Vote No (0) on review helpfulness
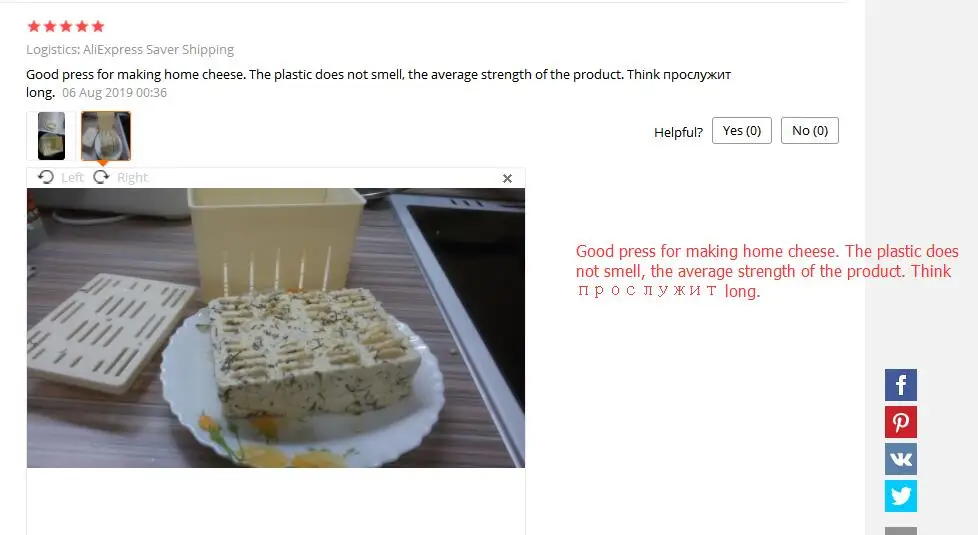Viewport: 978px width, 535px height. tap(810, 130)
